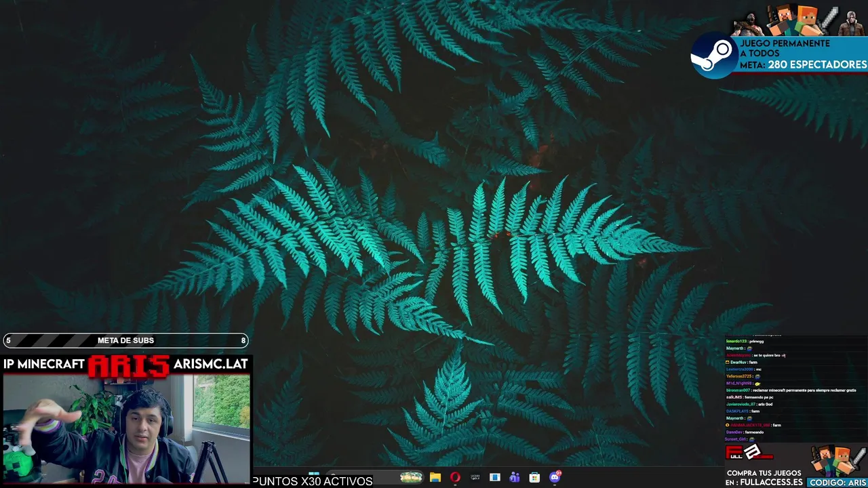This screenshot has height=488, width=868.
Task: Click the chat message about reclamar minecraft permanente
Action: click(791, 390)
